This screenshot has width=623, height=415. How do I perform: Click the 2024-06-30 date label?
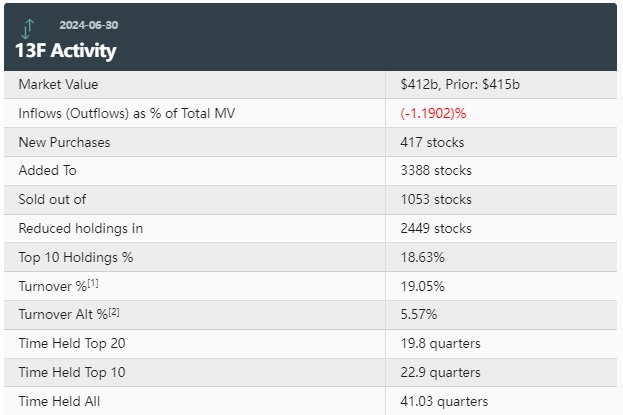click(x=88, y=25)
